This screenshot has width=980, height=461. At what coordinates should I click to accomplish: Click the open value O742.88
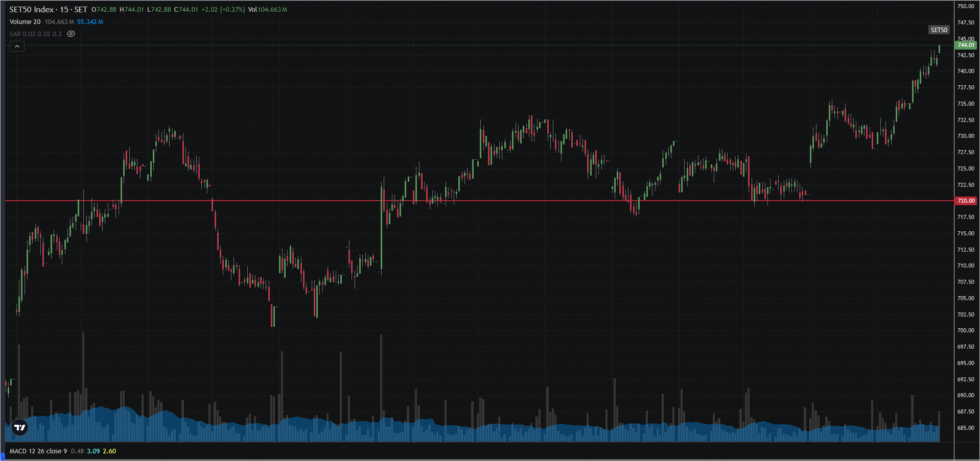tap(104, 10)
